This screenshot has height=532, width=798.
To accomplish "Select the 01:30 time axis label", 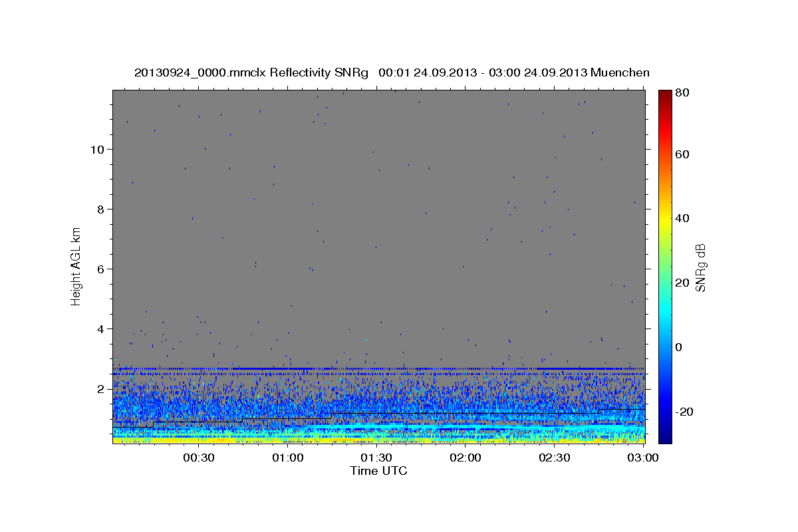I will click(376, 458).
